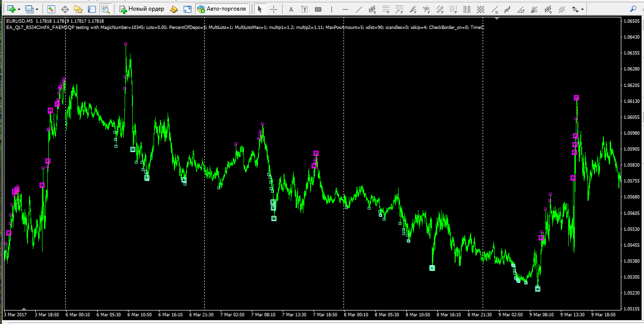Select the equidistant channel tool

[x=372, y=9]
